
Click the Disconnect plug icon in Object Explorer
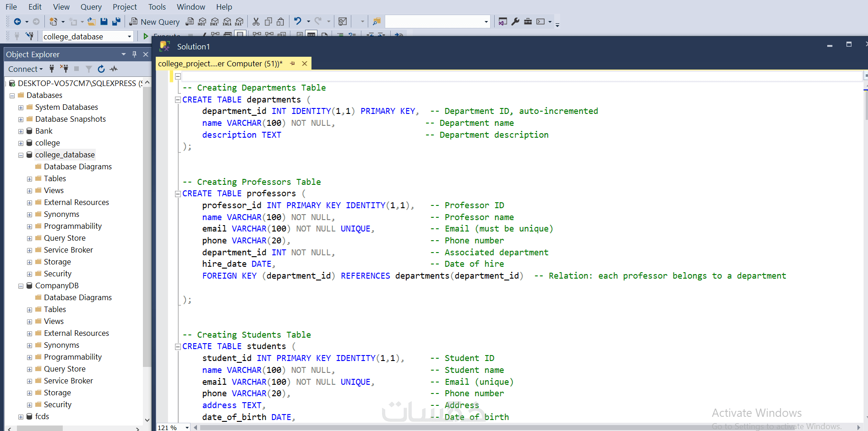coord(64,69)
